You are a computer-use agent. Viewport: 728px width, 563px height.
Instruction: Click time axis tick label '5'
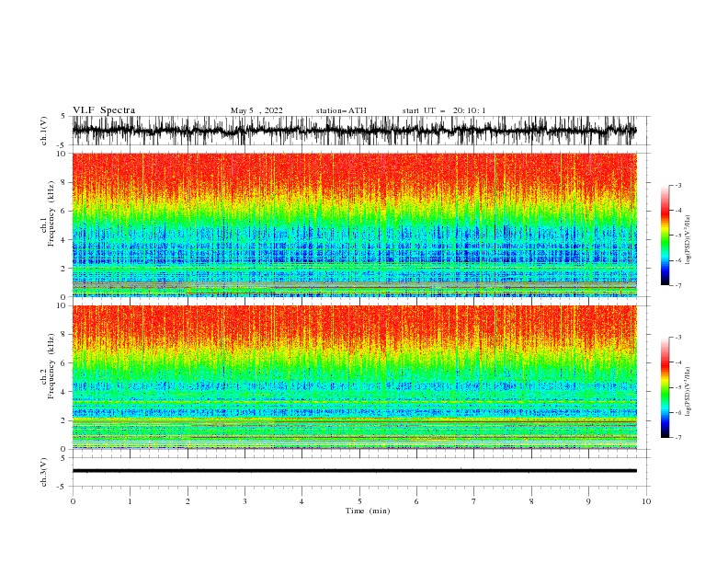point(359,501)
